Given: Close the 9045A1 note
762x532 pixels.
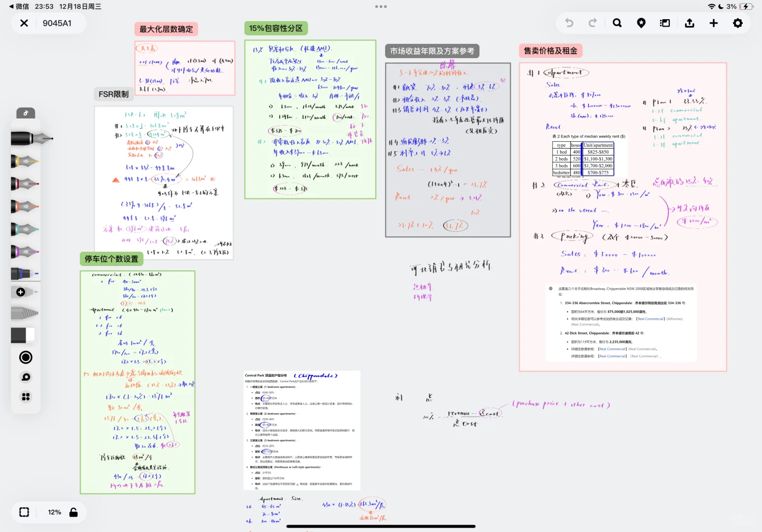Looking at the screenshot, I should (24, 23).
